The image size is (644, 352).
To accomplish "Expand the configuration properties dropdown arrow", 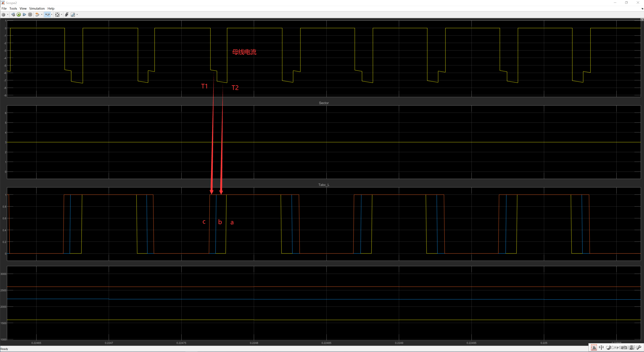I will (x=8, y=15).
